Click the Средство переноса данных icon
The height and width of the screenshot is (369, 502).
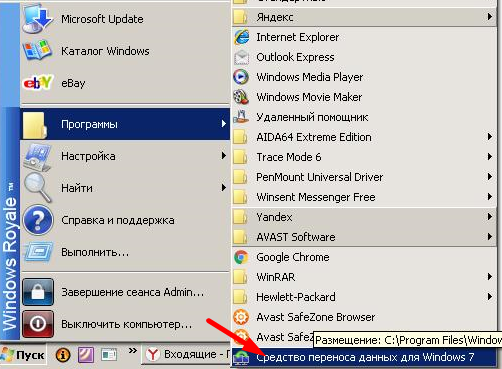pyautogui.click(x=241, y=357)
